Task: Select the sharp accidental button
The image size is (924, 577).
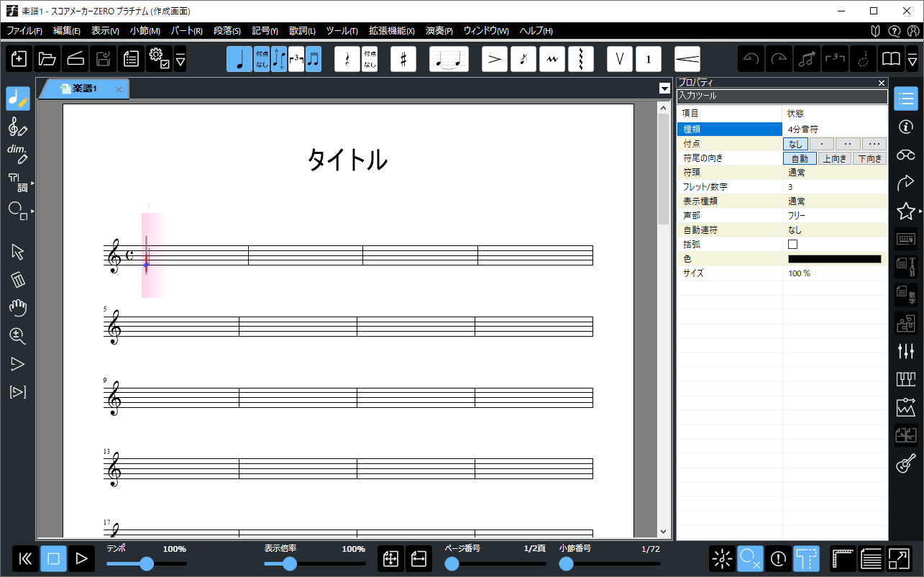Action: tap(403, 59)
